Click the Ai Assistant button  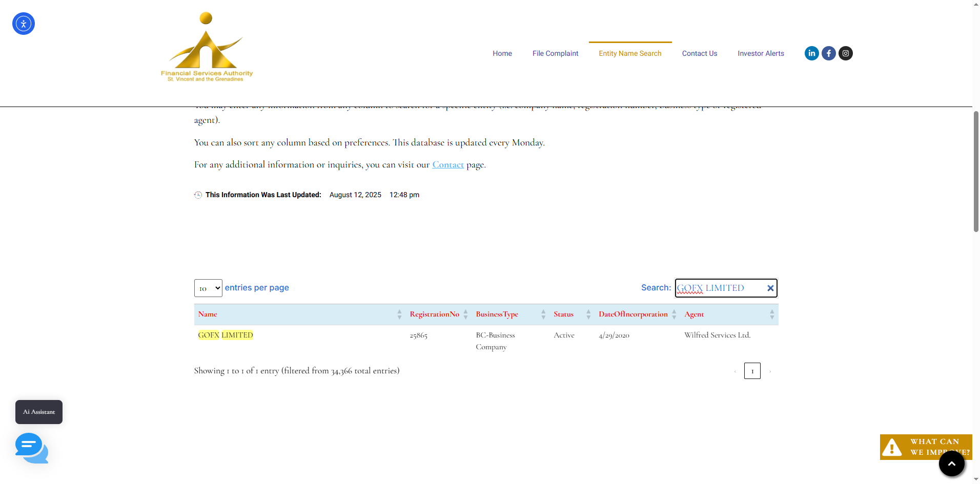coord(39,412)
